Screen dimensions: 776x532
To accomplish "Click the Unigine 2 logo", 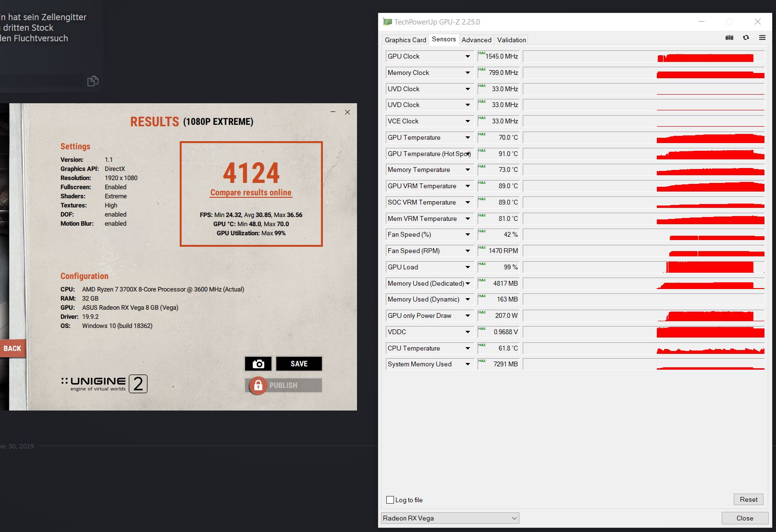I will [104, 384].
